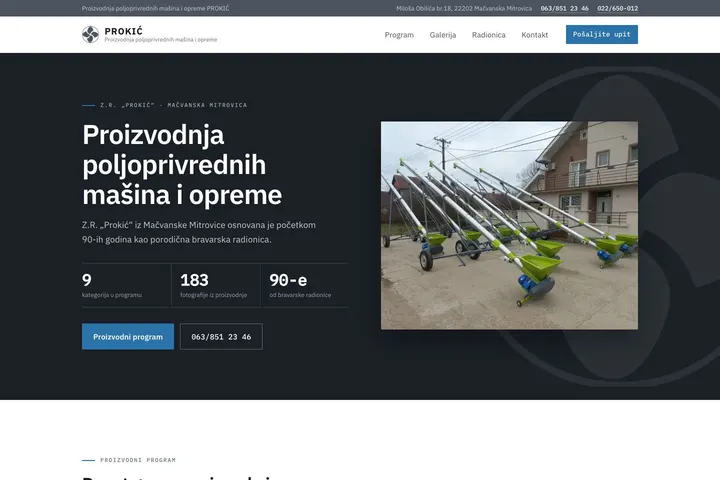Call 063/851 23 46 from top bar
Viewport: 720px width, 480px height.
tap(564, 8)
